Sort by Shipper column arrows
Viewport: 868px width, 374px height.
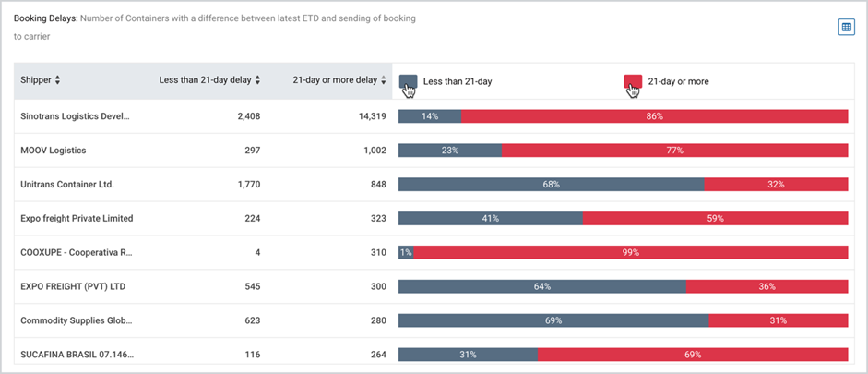point(57,80)
